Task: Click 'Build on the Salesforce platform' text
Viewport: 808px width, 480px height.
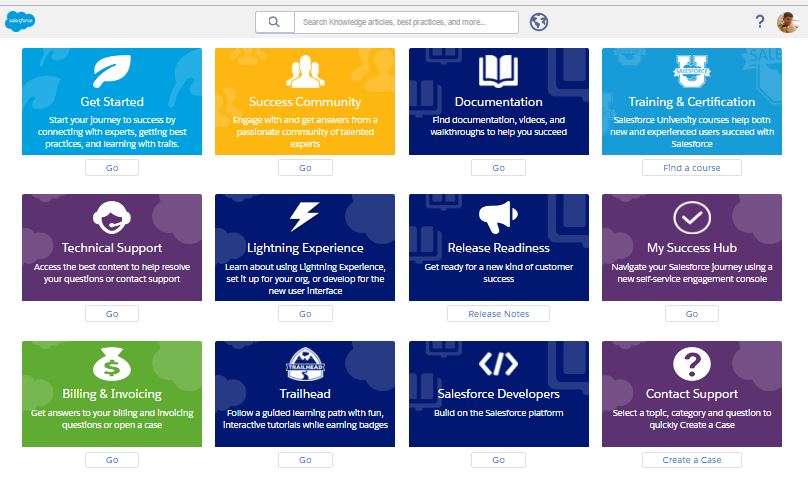Action: pyautogui.click(x=498, y=412)
